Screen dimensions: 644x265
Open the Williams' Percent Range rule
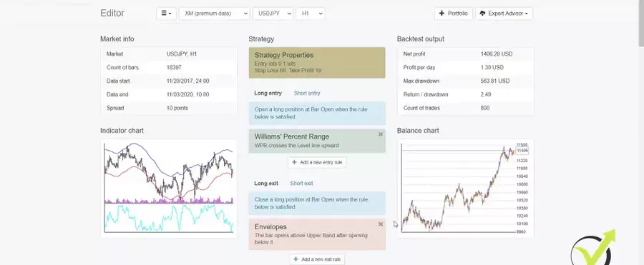pyautogui.click(x=317, y=141)
